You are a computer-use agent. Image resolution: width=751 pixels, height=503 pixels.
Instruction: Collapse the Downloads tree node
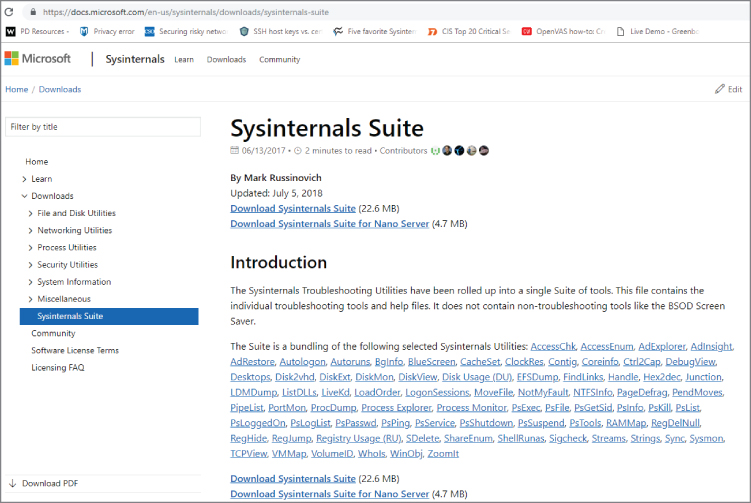tap(24, 196)
